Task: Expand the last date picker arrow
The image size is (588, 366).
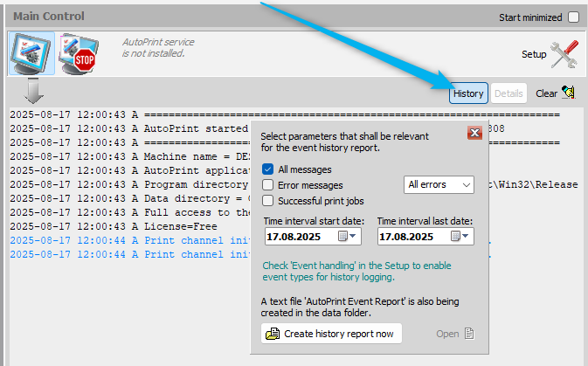Action: pyautogui.click(x=466, y=236)
